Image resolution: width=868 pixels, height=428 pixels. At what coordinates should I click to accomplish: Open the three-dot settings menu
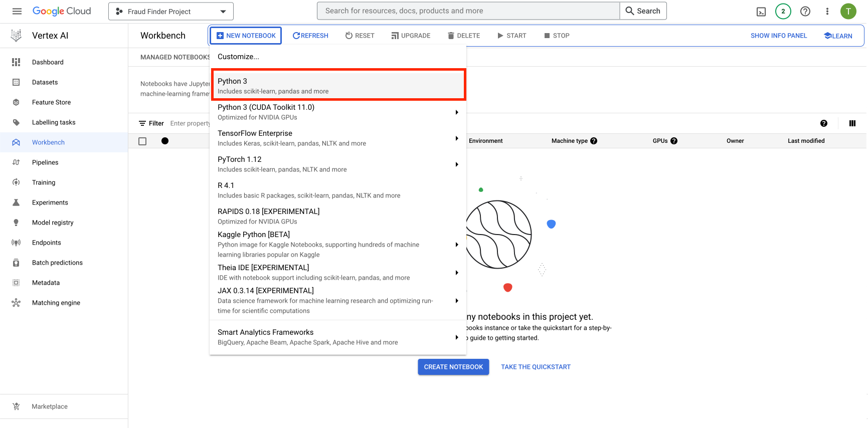coord(827,11)
